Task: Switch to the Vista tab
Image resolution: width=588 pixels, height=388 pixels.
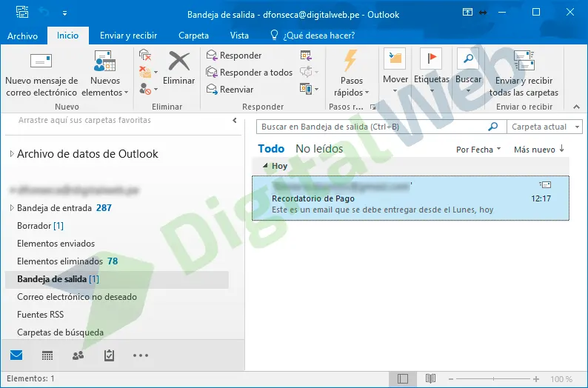Action: coord(239,36)
